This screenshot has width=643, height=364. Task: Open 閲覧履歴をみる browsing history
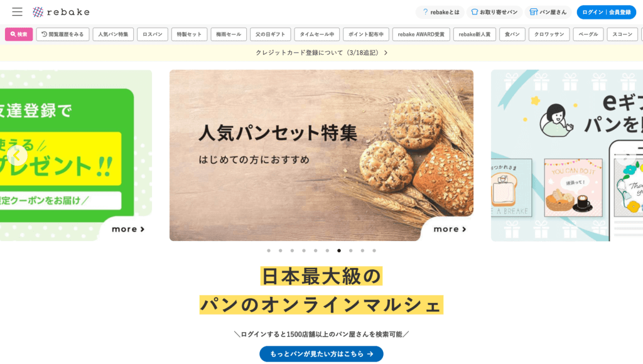[63, 35]
